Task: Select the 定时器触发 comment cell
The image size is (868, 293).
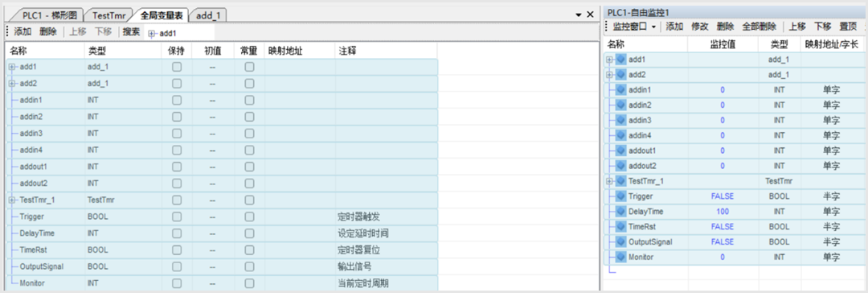Action: coord(386,217)
